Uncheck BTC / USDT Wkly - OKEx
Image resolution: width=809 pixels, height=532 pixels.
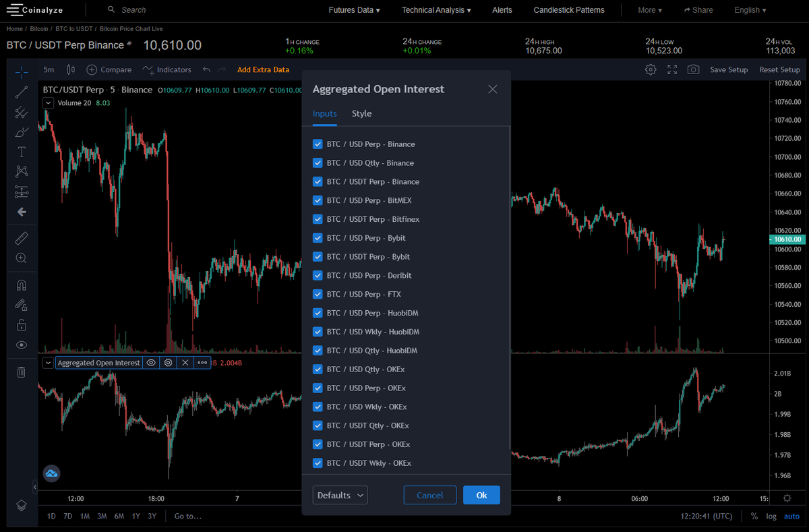[318, 463]
